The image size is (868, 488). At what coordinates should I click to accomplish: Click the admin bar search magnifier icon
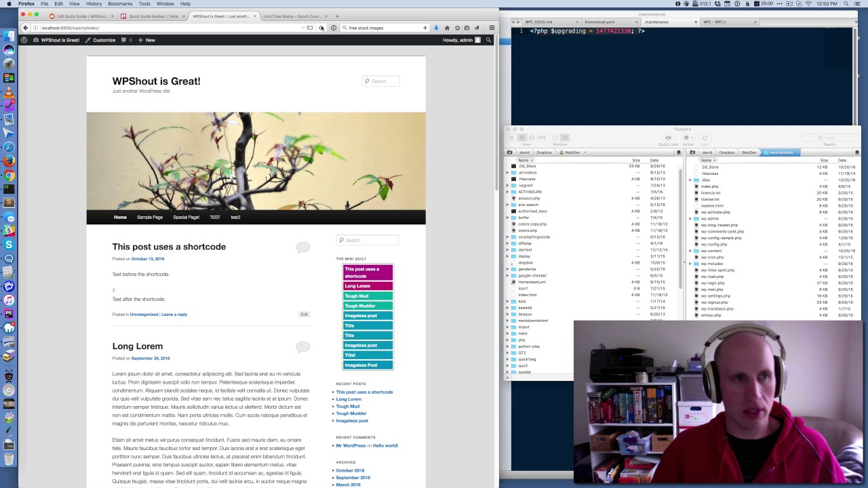click(x=488, y=40)
